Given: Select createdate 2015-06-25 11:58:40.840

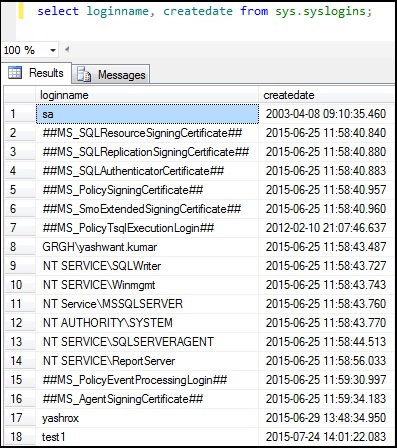Looking at the screenshot, I should pyautogui.click(x=326, y=133).
